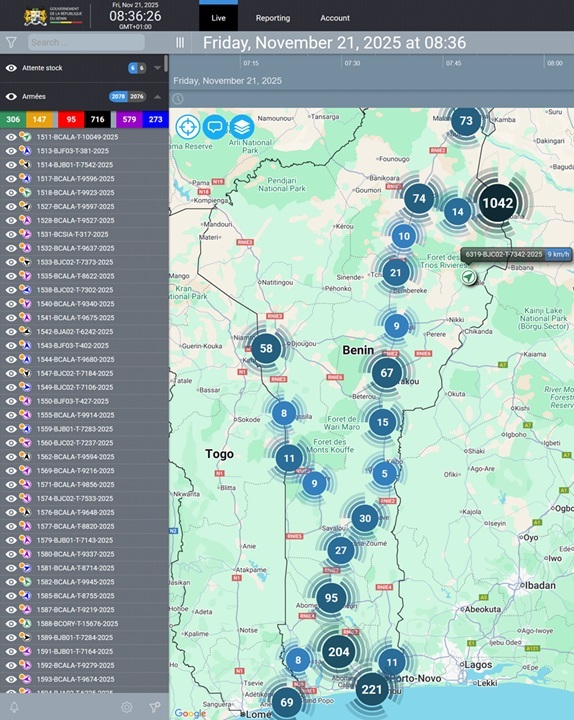Filter by red status count 95

71,119
